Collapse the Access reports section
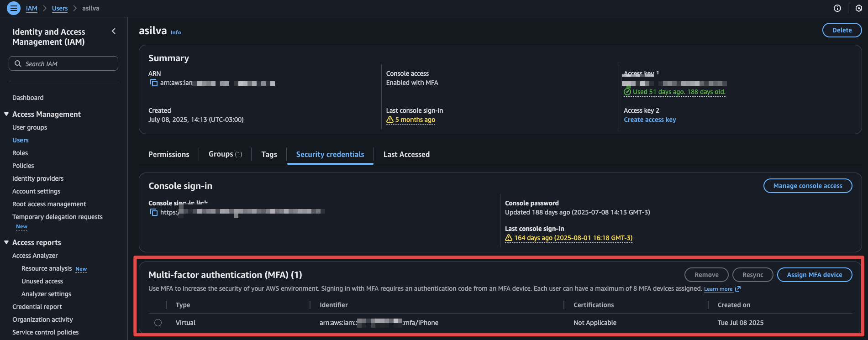The image size is (868, 340). 6,242
